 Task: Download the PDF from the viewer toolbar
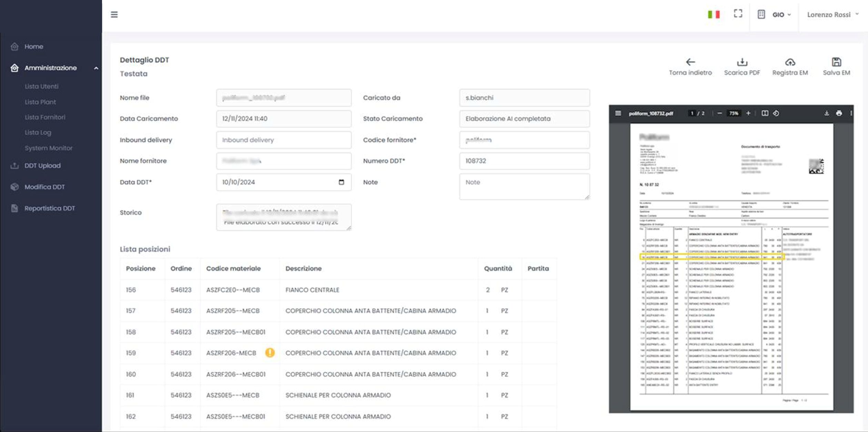click(x=826, y=113)
